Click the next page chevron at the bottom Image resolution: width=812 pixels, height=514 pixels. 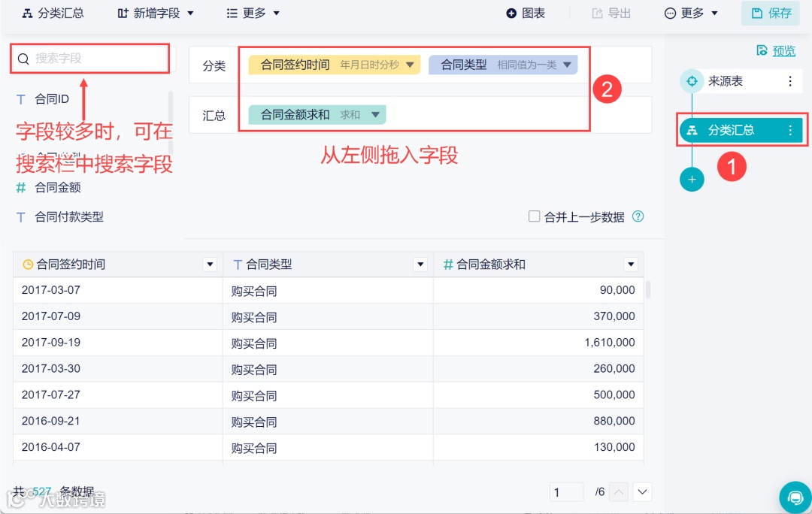[642, 491]
